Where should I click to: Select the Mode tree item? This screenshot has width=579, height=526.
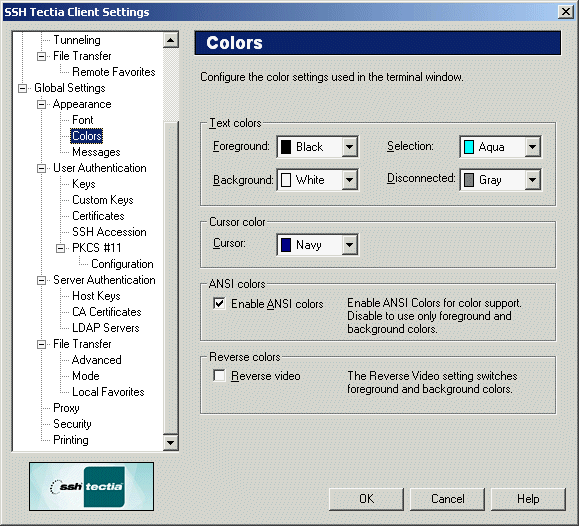(x=86, y=376)
